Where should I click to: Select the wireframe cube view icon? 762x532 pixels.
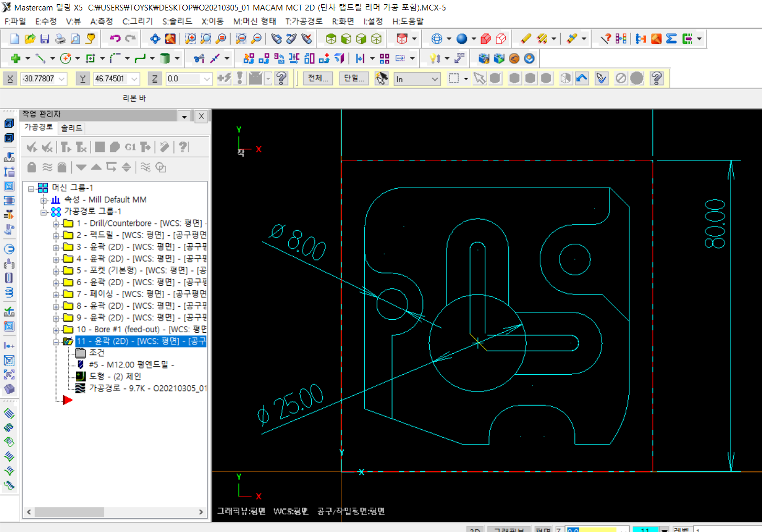coord(376,39)
